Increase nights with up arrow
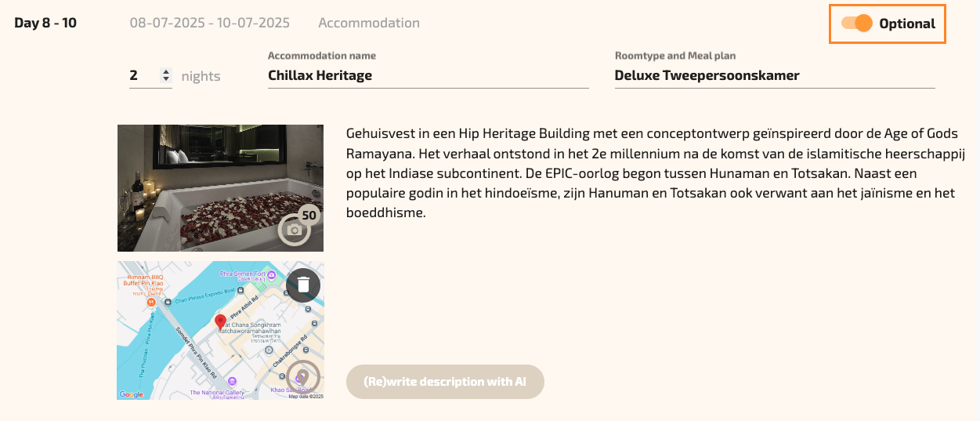 pos(165,72)
